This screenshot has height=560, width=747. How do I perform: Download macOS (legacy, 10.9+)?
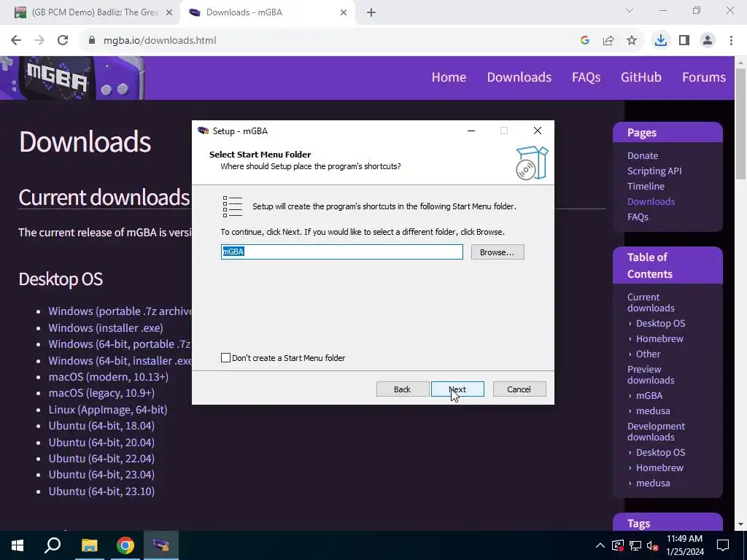tap(101, 393)
